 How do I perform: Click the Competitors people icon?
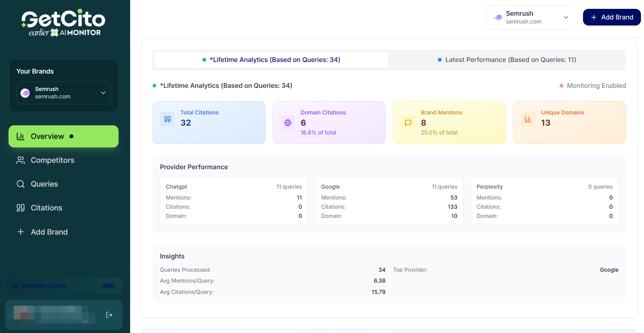point(20,160)
